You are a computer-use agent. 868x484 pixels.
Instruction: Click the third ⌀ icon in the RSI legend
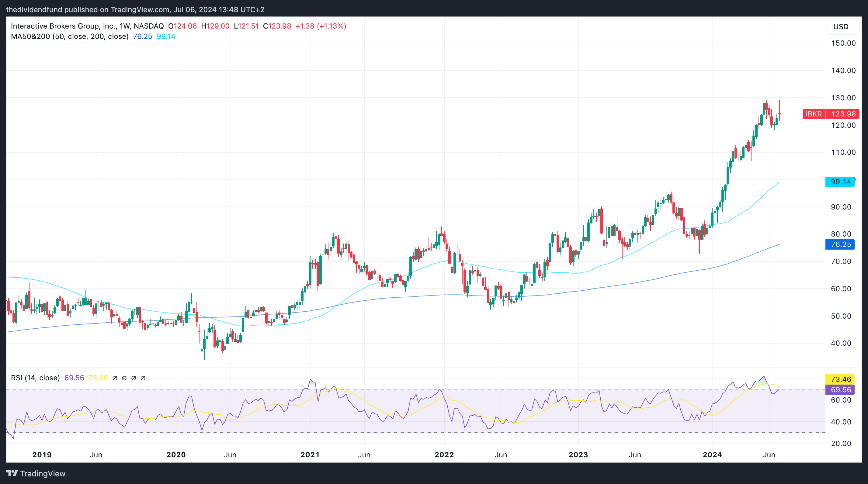point(134,378)
